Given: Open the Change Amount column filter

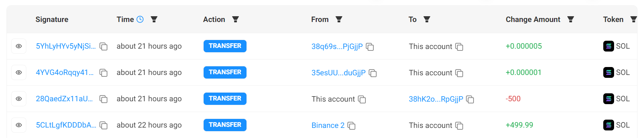Looking at the screenshot, I should coord(570,19).
